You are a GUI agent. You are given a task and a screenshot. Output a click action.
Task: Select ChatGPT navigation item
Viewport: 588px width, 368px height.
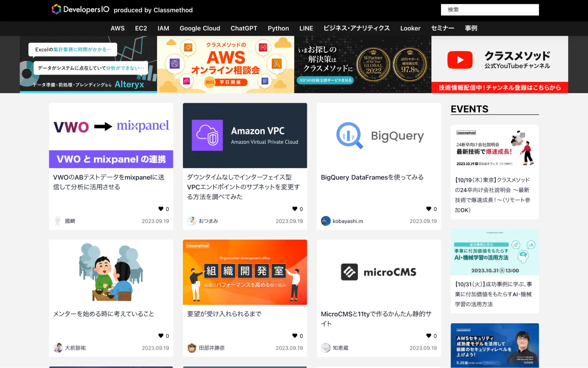point(244,28)
